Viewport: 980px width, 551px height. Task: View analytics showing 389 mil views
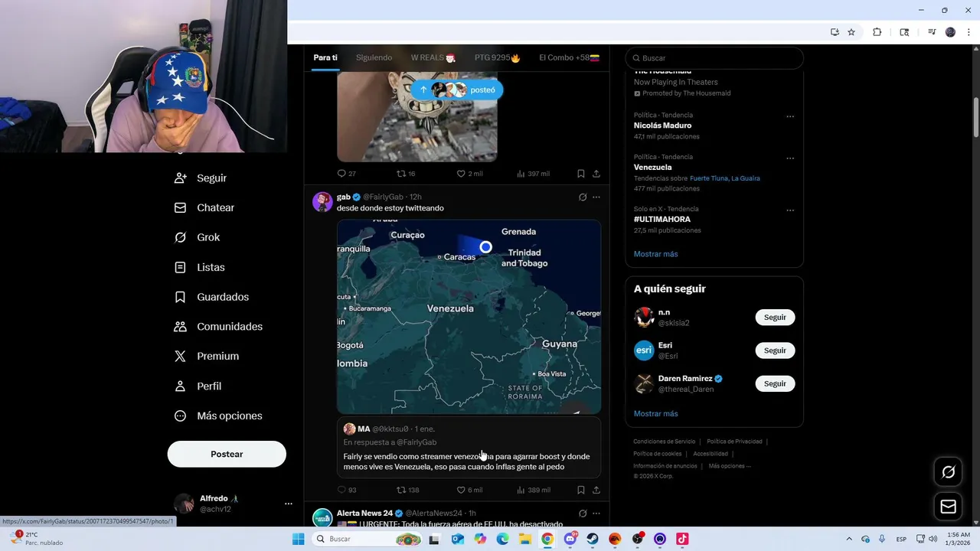pyautogui.click(x=533, y=490)
